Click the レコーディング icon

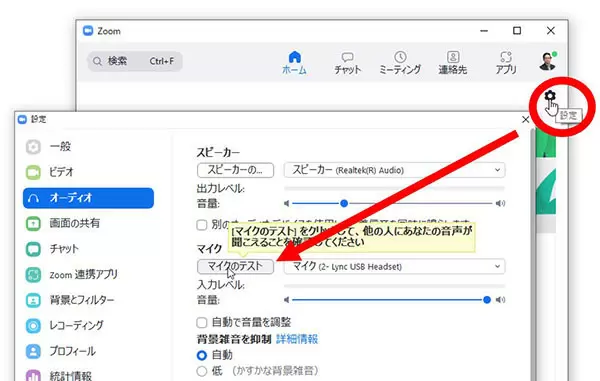(x=33, y=326)
